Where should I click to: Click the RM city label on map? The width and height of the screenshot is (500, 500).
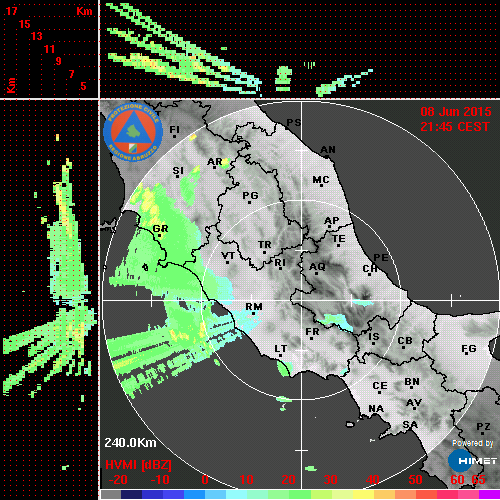[254, 306]
